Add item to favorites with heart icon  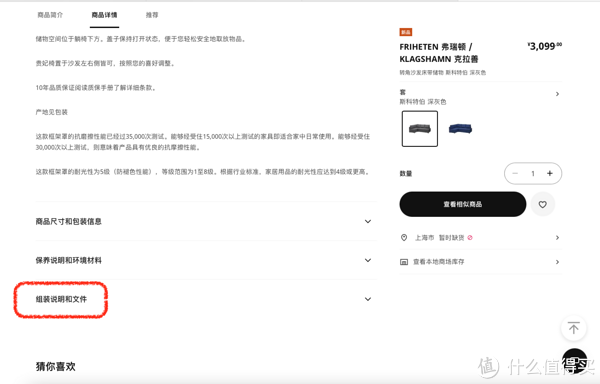click(542, 205)
